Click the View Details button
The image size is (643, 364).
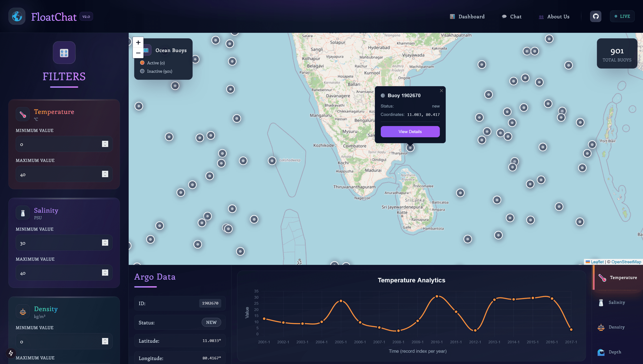point(410,132)
